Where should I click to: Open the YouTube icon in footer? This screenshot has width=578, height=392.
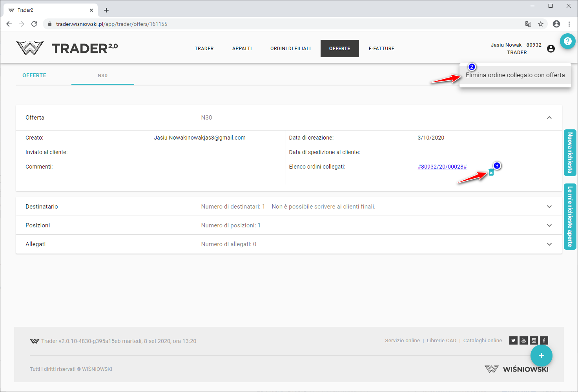(x=523, y=340)
